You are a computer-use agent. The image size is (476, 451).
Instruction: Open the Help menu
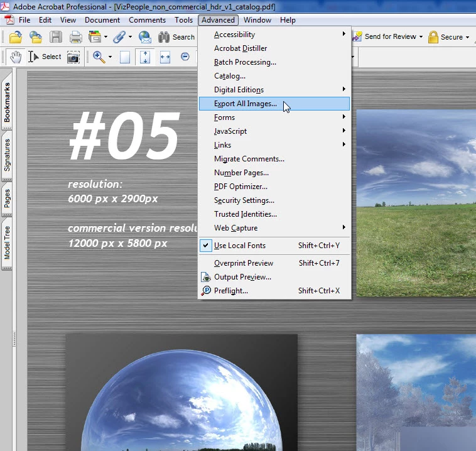point(288,20)
